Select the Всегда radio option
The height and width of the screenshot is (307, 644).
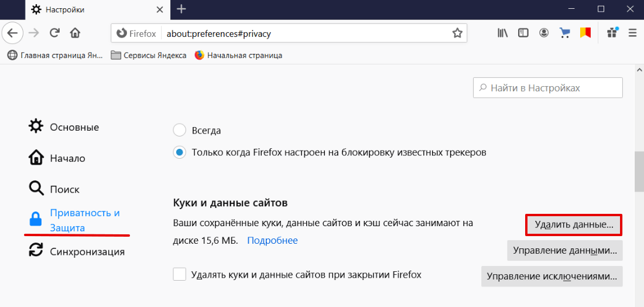pos(180,131)
